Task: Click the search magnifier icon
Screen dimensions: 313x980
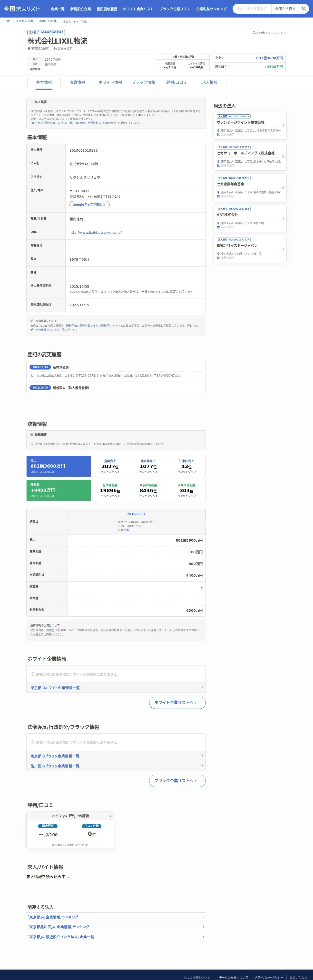Action: pos(303,9)
